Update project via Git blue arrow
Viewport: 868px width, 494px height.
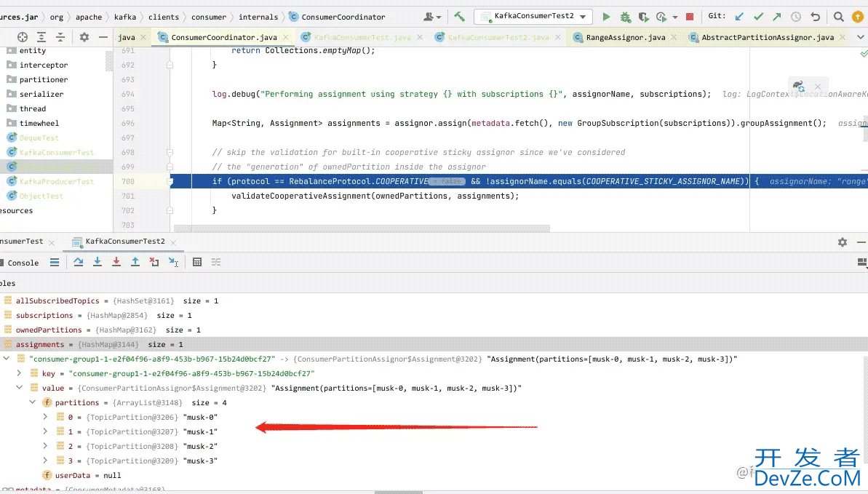point(739,17)
